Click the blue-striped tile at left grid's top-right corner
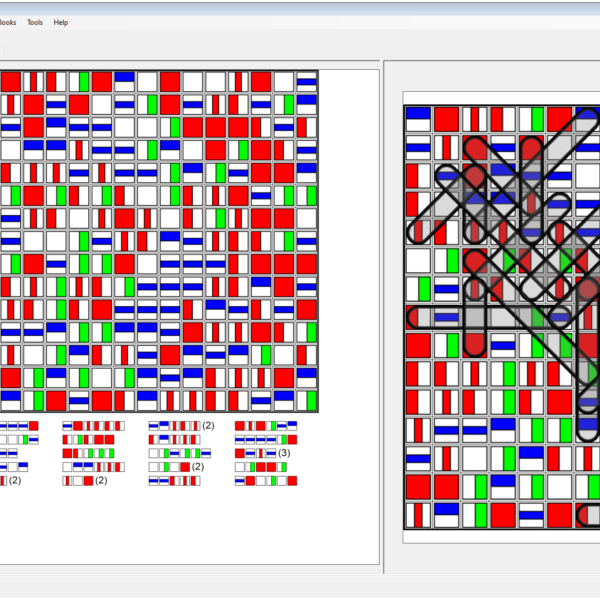The image size is (600, 600). coord(306,82)
